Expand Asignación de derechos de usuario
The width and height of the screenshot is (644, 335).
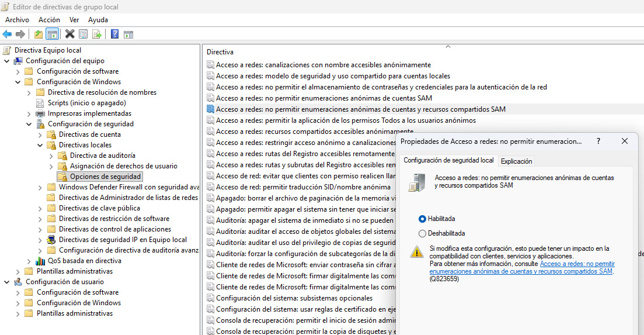[x=51, y=167]
